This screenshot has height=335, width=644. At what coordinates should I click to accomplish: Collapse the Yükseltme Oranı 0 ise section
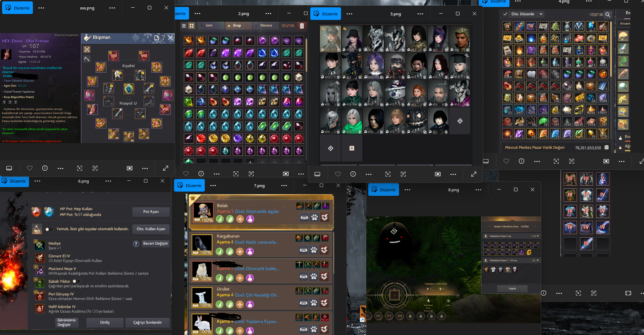pyautogui.click(x=537, y=236)
